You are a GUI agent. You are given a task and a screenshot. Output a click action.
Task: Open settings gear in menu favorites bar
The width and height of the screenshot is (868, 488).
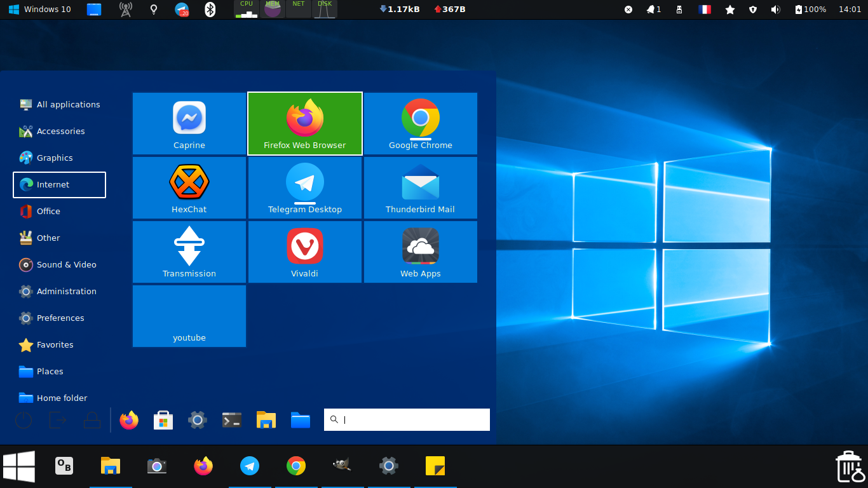(198, 420)
